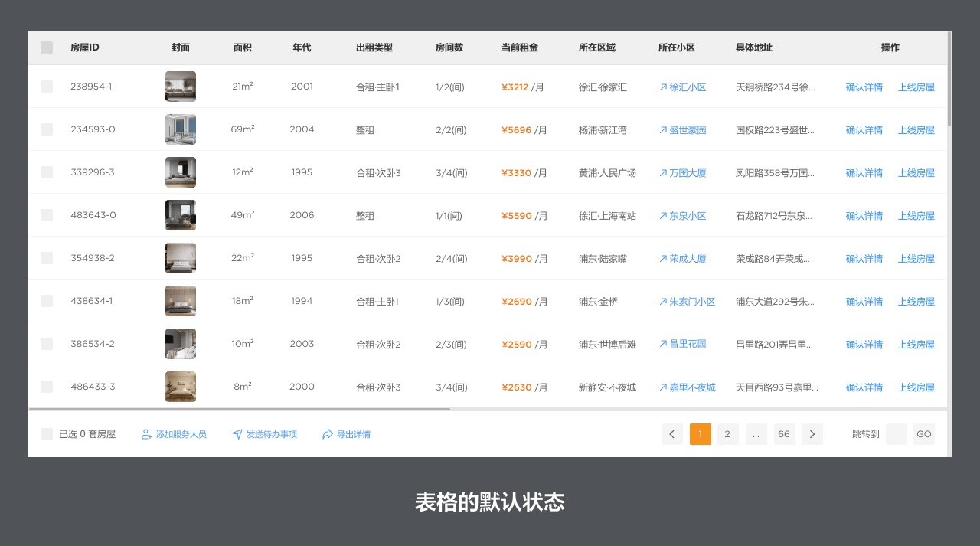Open the 嘉里不夜城 community link
The image size is (980, 546).
[x=687, y=387]
